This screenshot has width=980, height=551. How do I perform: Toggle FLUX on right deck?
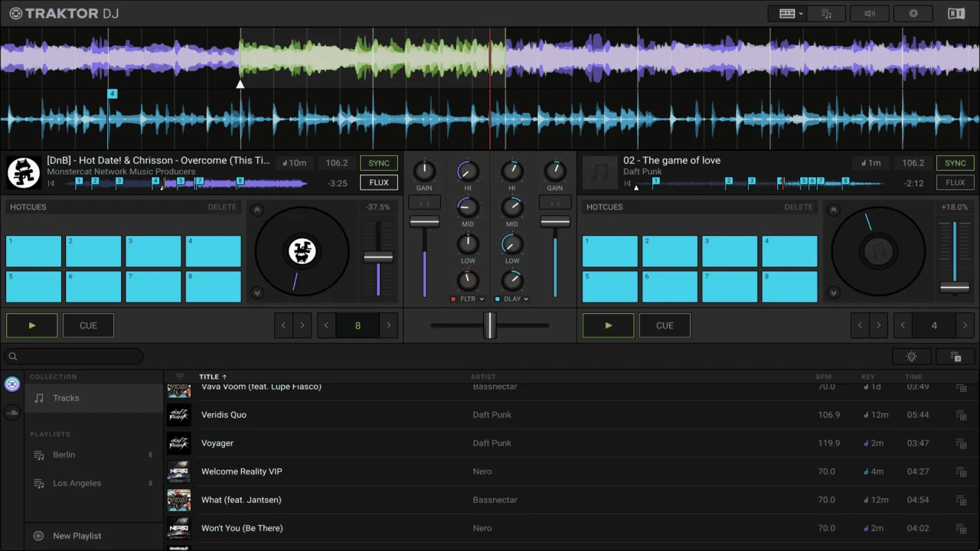click(x=955, y=183)
